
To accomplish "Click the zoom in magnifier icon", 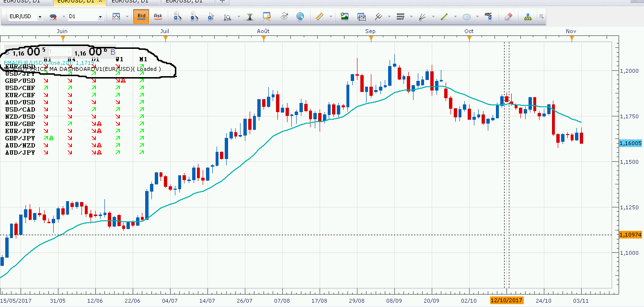I will [177, 17].
